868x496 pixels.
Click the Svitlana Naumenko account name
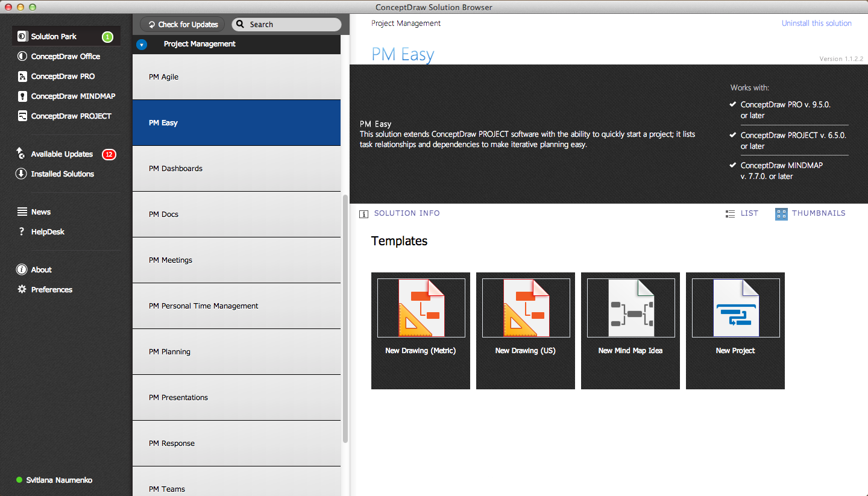(59, 480)
